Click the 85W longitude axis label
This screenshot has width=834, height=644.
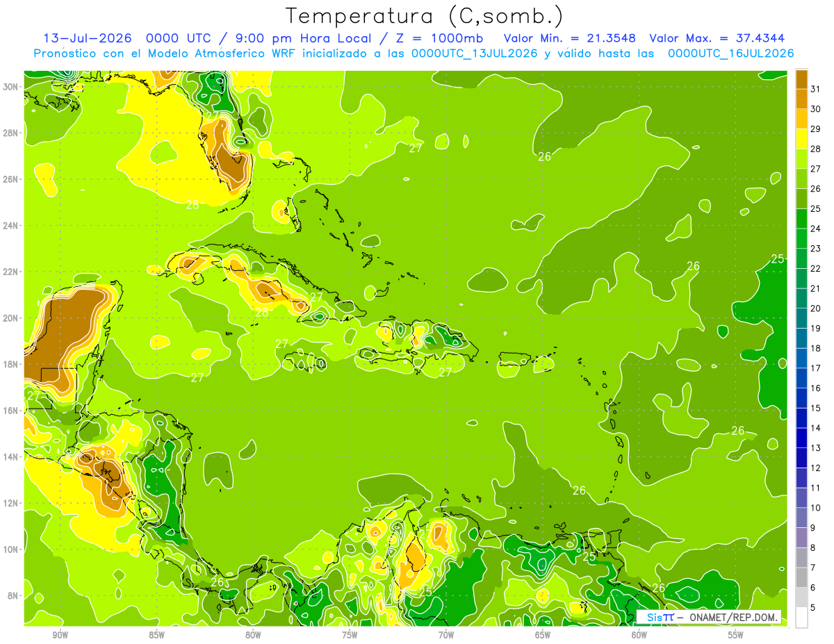[x=156, y=635]
